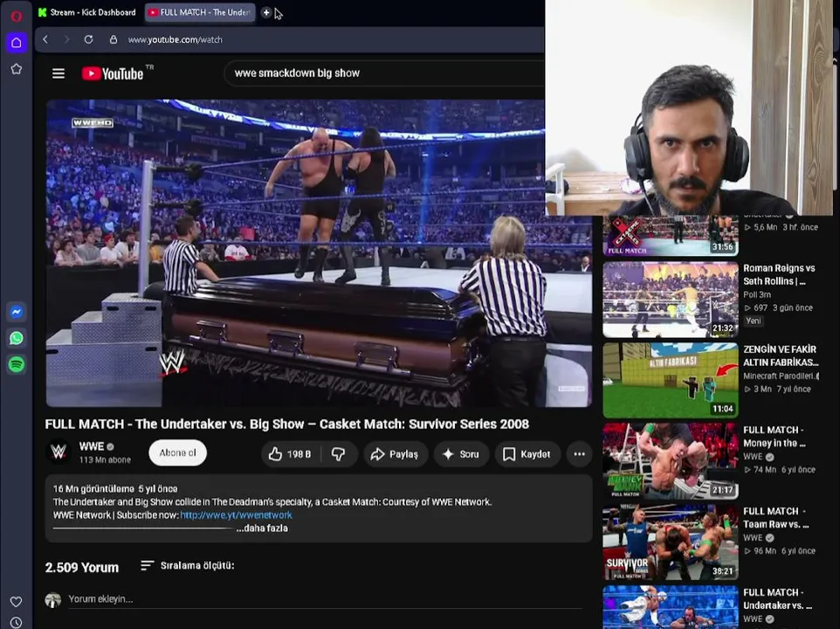
Task: Expand description with ...daha fazla
Action: [x=262, y=529]
